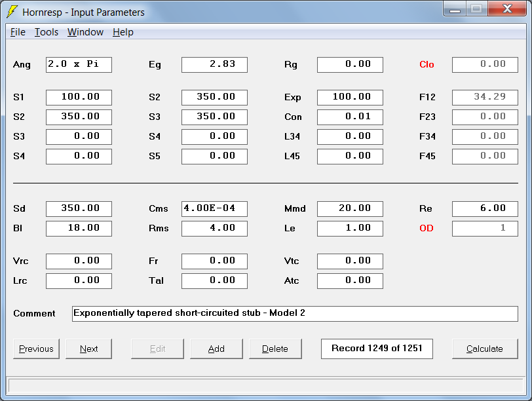This screenshot has height=401, width=532.
Task: Click the Tal input field
Action: 214,281
